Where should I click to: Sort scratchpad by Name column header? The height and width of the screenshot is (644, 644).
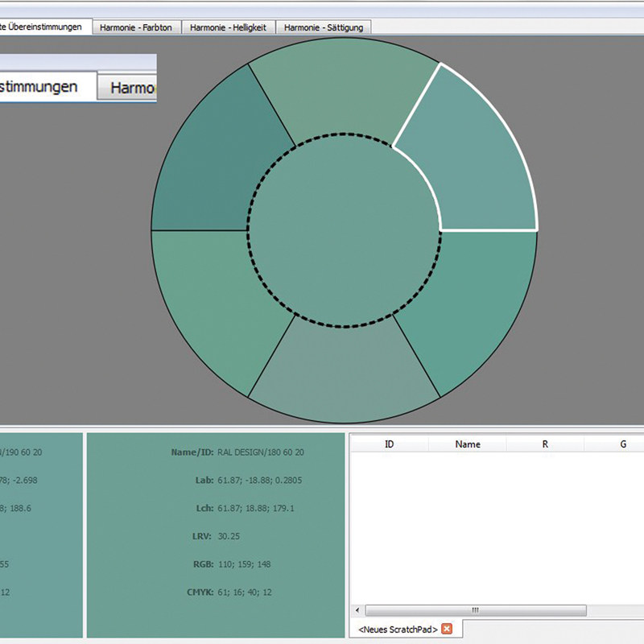tap(467, 444)
